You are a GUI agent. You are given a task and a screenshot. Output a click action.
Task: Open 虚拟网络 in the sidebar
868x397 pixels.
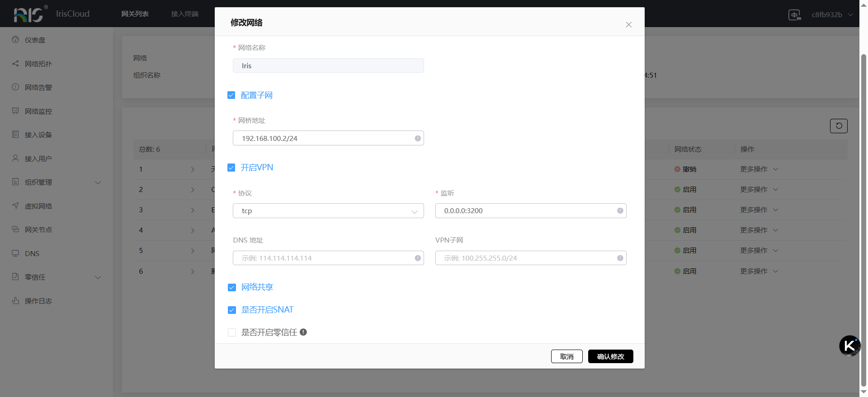(38, 206)
